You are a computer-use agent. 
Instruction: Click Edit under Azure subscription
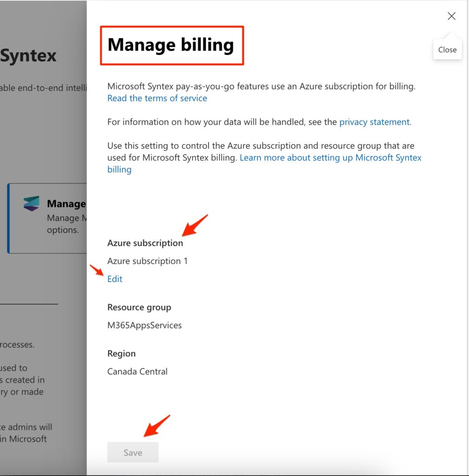coord(115,279)
